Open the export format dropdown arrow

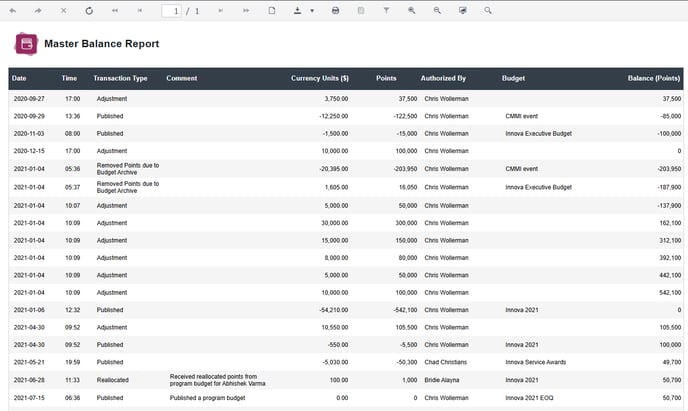click(x=312, y=11)
